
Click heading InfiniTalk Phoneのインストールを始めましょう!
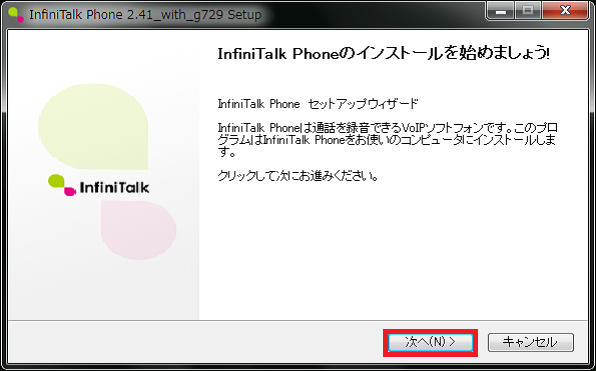(x=384, y=54)
